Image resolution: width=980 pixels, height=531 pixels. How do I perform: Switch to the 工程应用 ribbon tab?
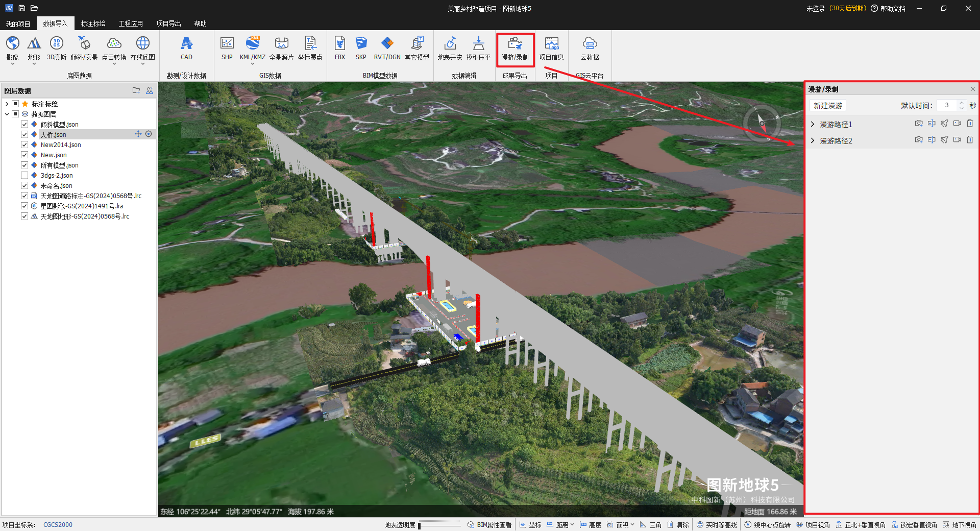(x=131, y=23)
